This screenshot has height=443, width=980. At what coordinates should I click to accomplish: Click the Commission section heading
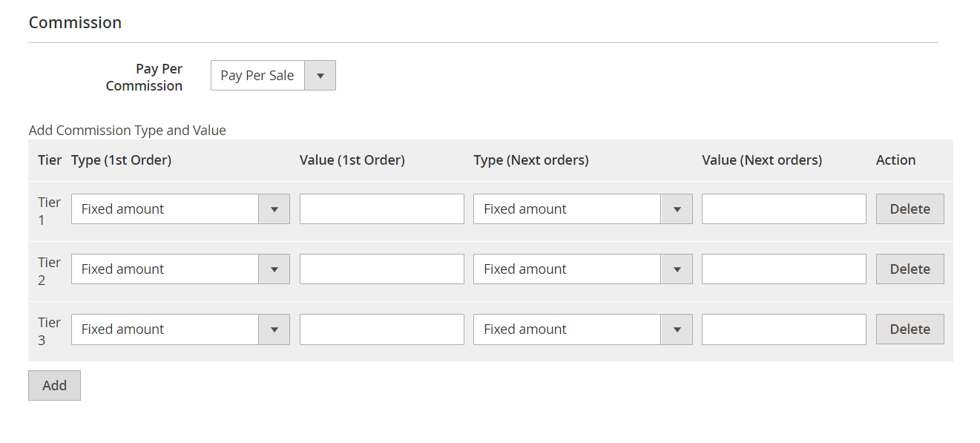[75, 23]
